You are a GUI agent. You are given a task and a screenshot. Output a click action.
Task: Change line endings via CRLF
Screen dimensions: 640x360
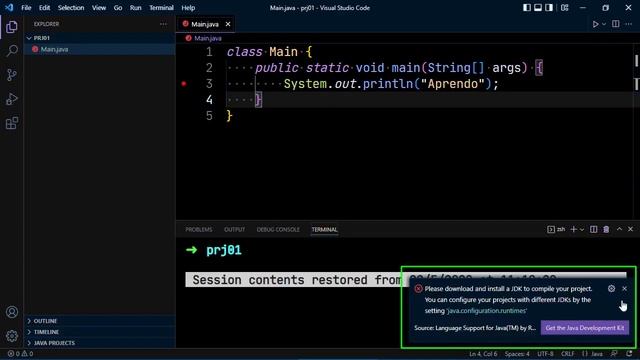[x=567, y=354]
